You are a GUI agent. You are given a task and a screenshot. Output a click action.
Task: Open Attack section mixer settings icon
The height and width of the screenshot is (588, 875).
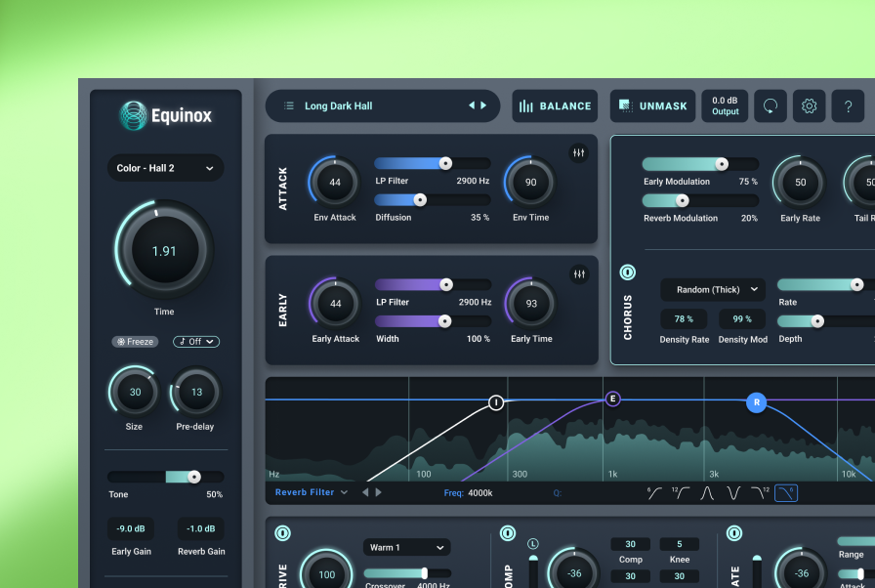579,153
